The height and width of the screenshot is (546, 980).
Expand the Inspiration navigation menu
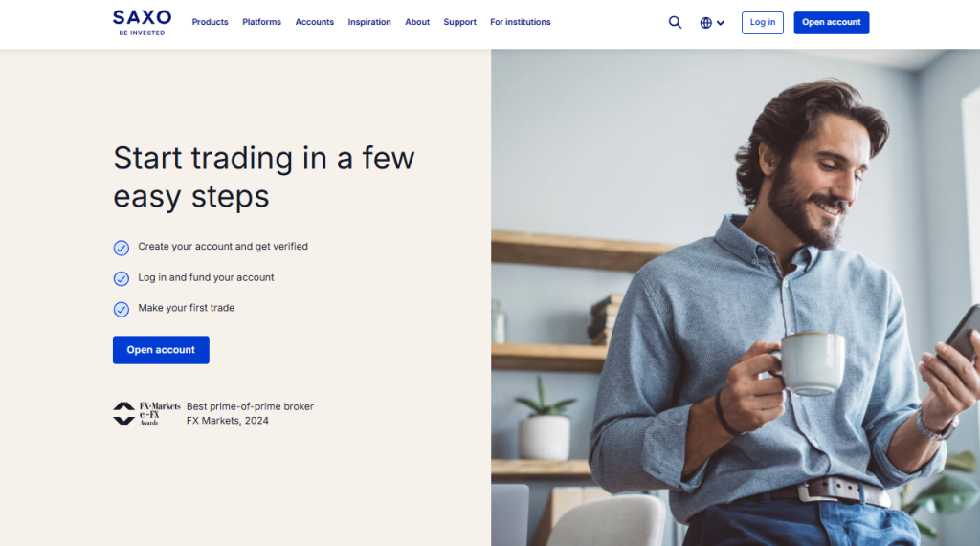(x=369, y=22)
